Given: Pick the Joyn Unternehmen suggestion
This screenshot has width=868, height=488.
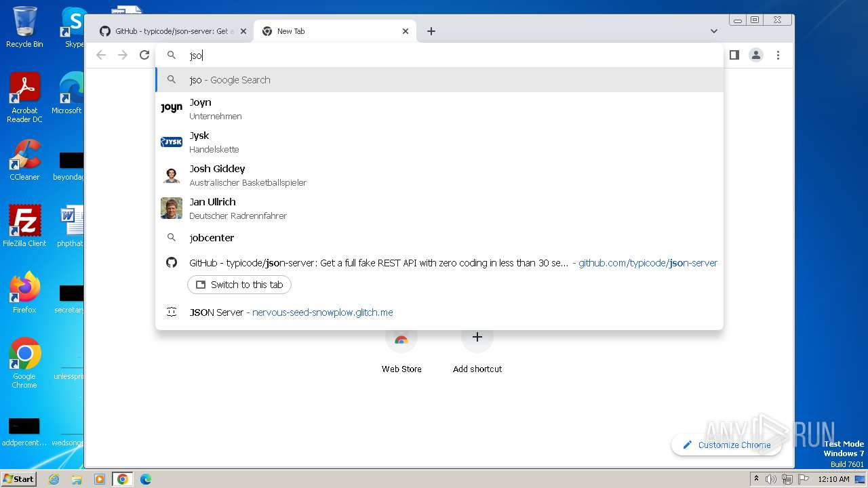Looking at the screenshot, I should tap(439, 108).
